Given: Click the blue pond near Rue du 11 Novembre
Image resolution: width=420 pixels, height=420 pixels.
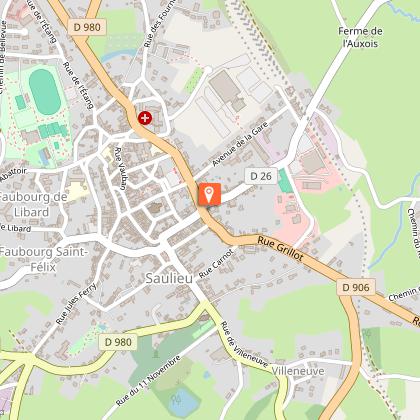Looking at the screenshot, I should coord(182,401).
